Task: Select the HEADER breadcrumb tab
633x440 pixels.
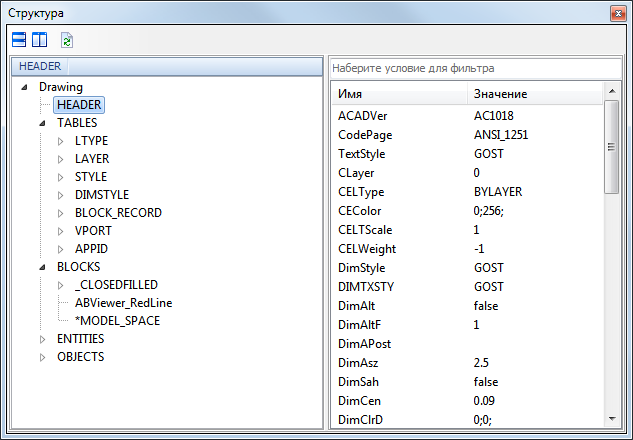Action: point(40,66)
